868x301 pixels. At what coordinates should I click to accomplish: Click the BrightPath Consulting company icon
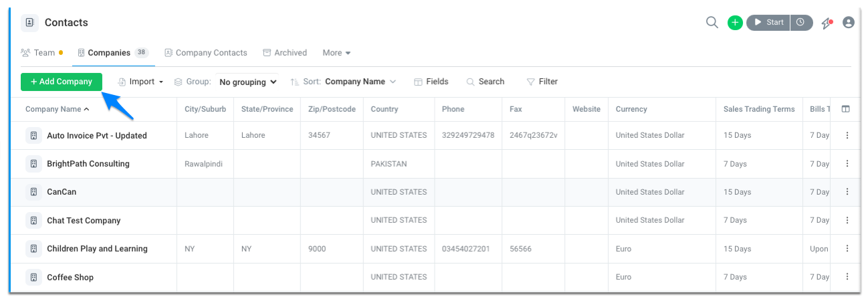(x=33, y=164)
